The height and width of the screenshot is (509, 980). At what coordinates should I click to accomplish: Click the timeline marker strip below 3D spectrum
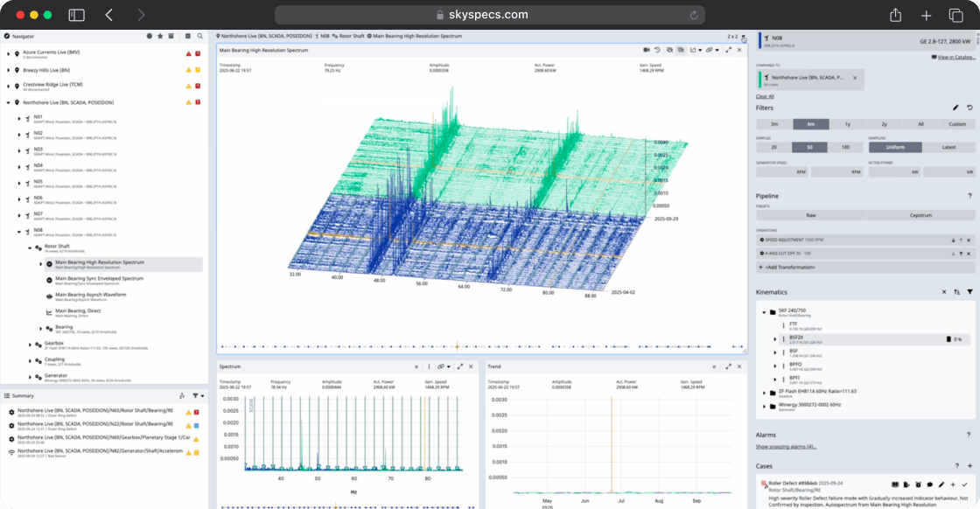(482, 346)
